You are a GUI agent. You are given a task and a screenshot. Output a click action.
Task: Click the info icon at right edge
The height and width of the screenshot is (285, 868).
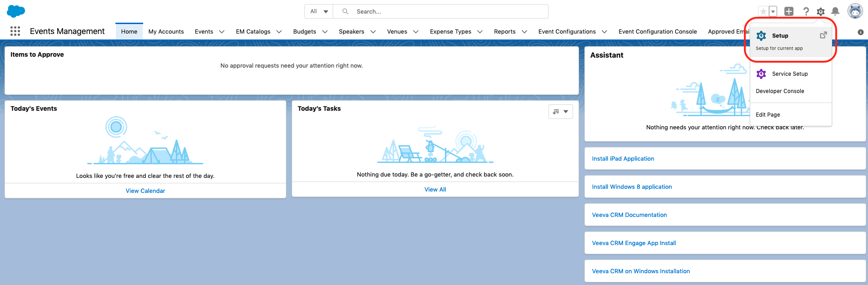(x=860, y=32)
